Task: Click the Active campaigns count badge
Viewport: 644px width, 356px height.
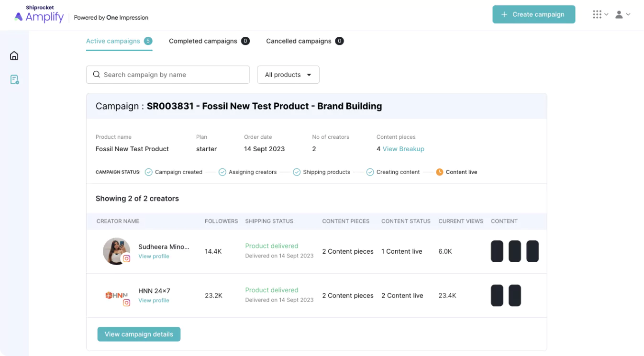Action: click(x=148, y=41)
